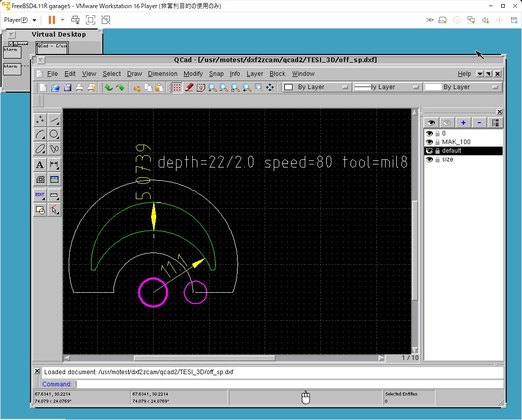
Task: Click the EDIT tools button
Action: [40, 195]
